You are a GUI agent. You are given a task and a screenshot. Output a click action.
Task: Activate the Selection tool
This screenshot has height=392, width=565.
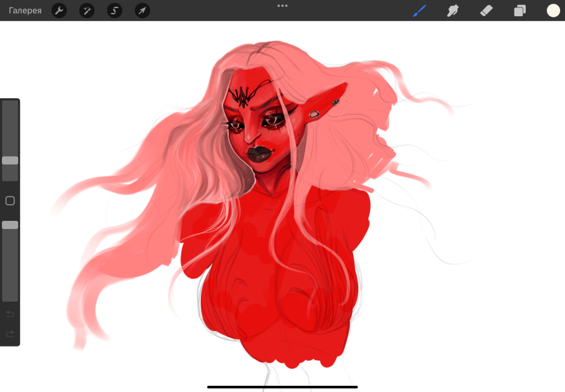[x=115, y=11]
